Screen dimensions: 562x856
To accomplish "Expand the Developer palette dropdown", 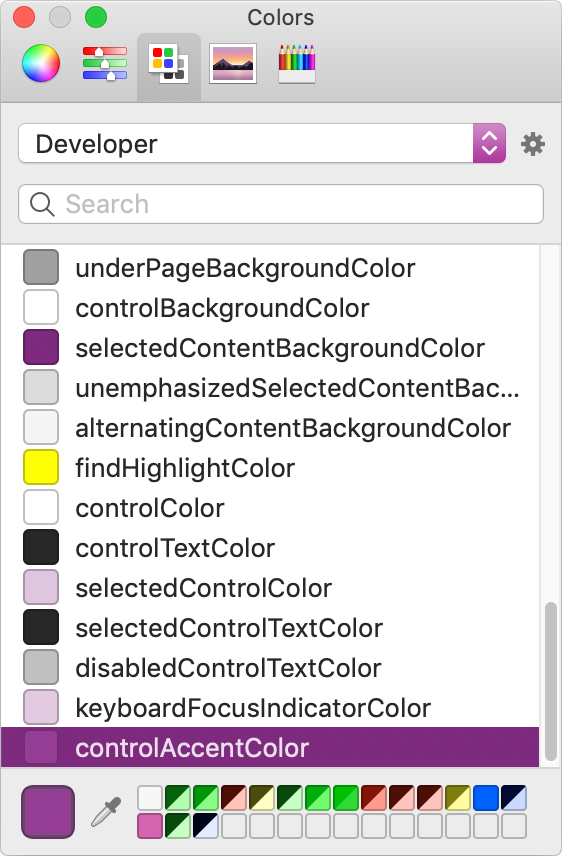I will [x=262, y=144].
